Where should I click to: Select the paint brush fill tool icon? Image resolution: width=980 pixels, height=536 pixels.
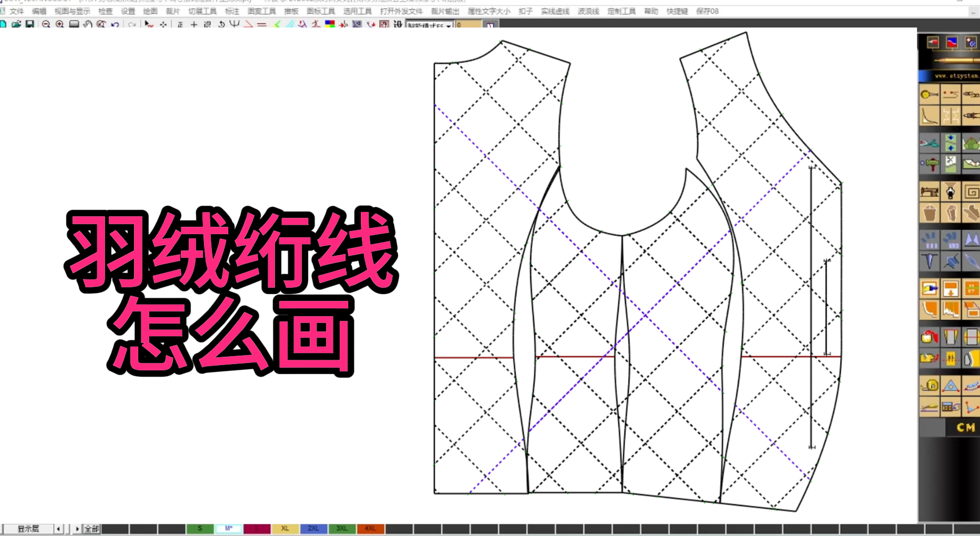pos(929,289)
